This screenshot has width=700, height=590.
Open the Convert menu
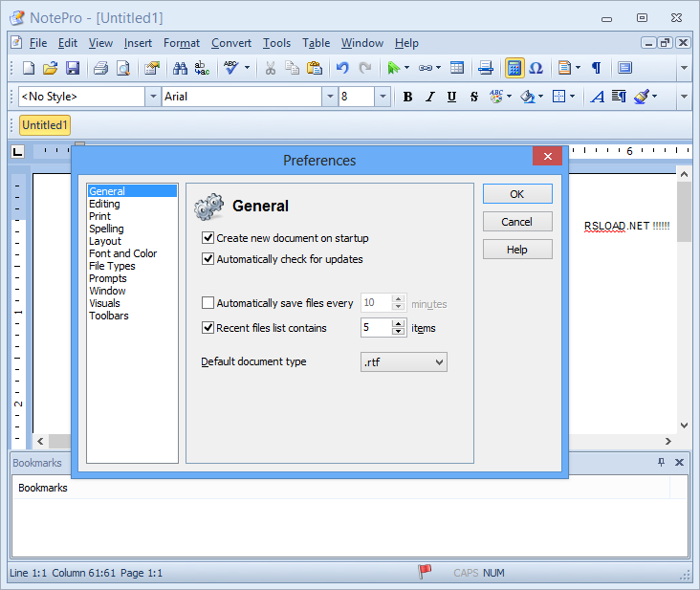tap(231, 43)
